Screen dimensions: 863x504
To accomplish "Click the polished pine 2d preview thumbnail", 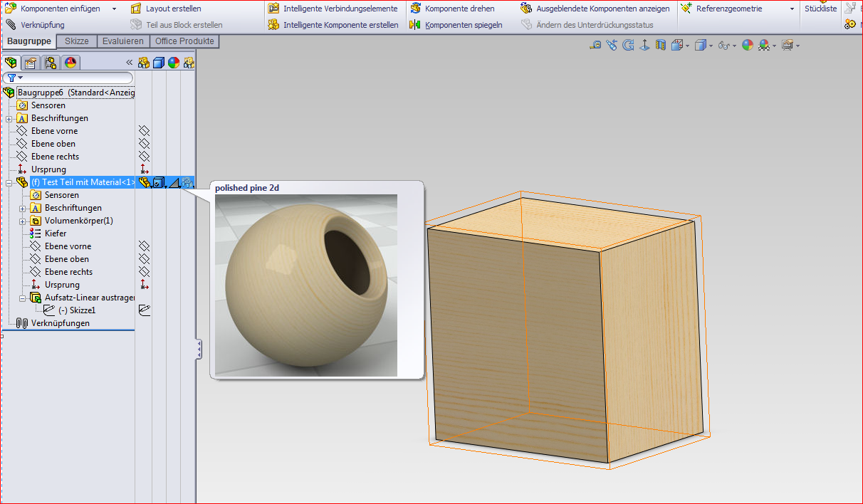I will click(x=306, y=285).
